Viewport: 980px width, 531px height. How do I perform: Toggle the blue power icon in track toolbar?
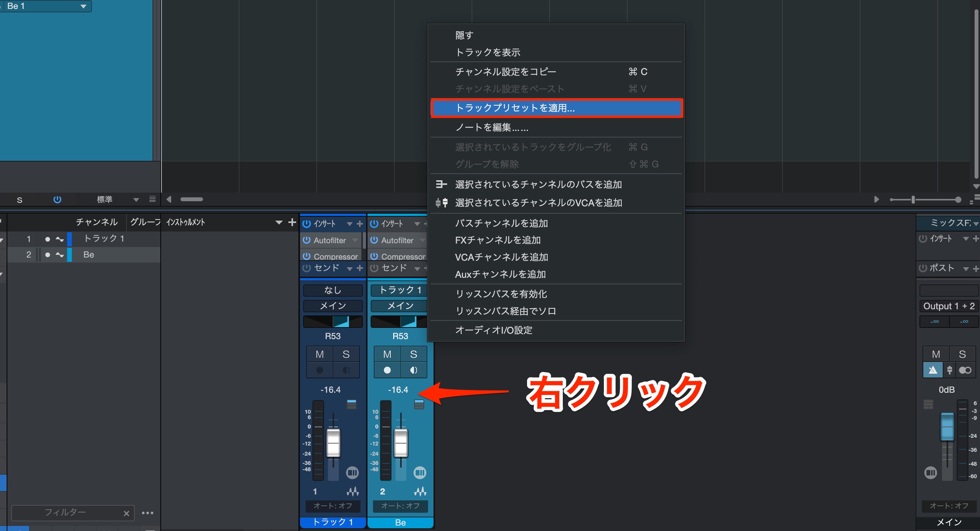[x=57, y=200]
